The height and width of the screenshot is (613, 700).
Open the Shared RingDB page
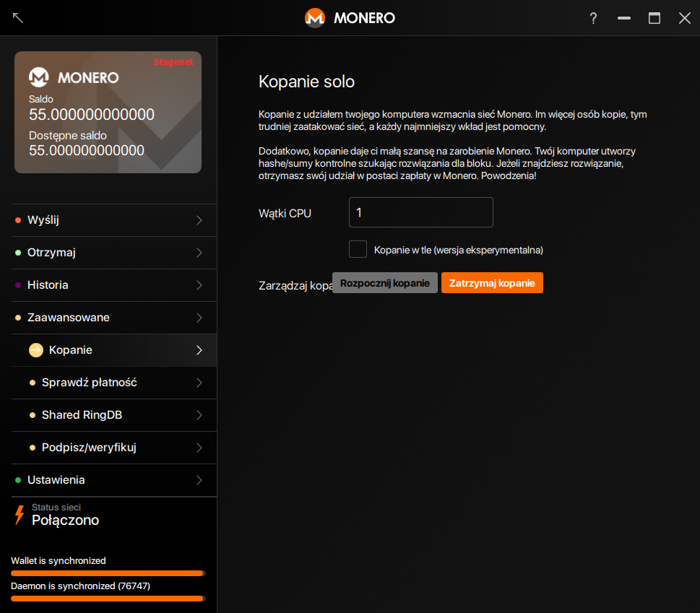[x=114, y=415]
